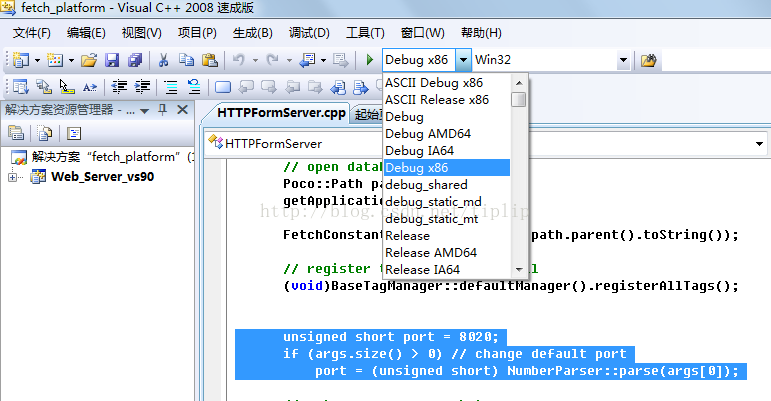Open the Navigate Backward dropdown arrow

point(323,60)
